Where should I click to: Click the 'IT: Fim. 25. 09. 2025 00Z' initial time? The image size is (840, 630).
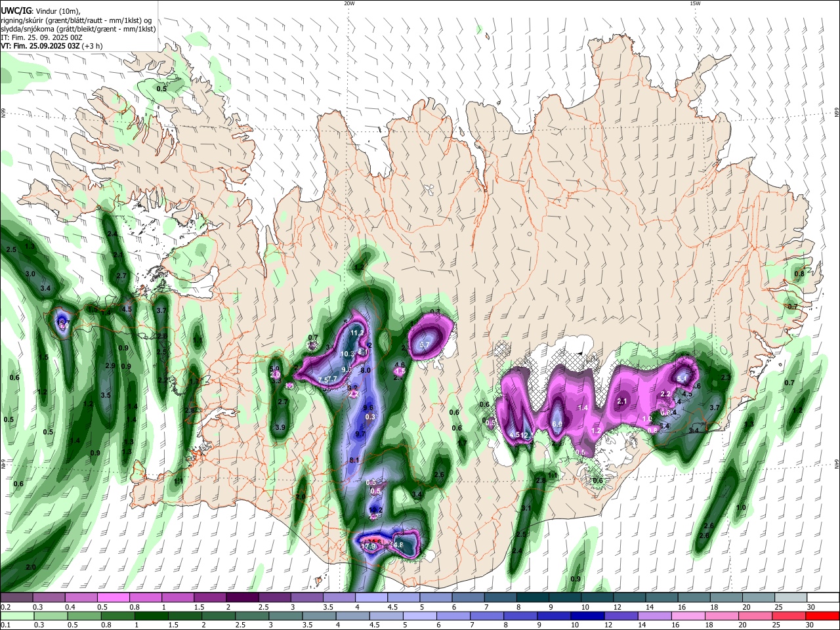[x=41, y=38]
